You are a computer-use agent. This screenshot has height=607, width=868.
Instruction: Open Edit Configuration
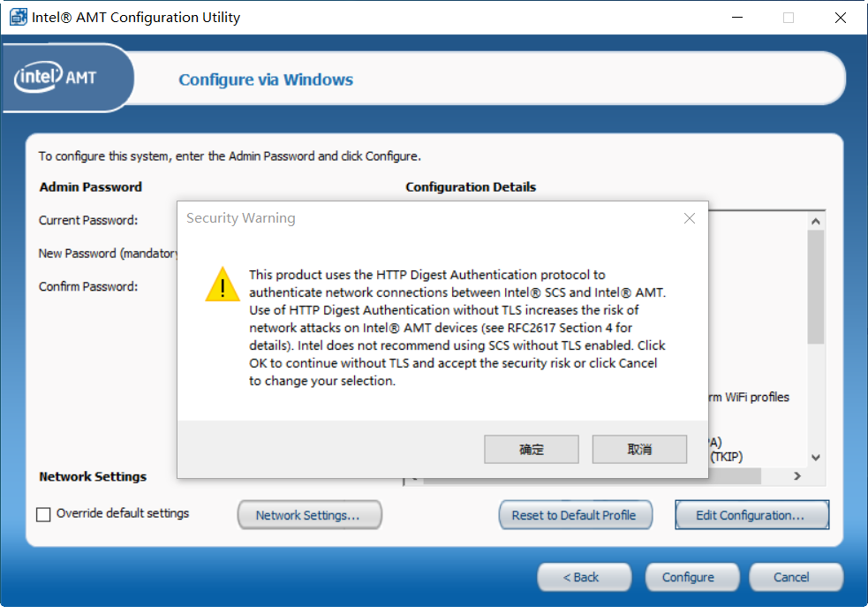click(x=751, y=514)
